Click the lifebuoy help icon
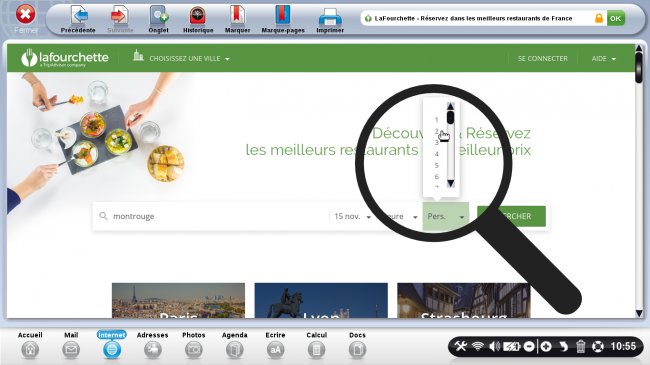 click(598, 346)
